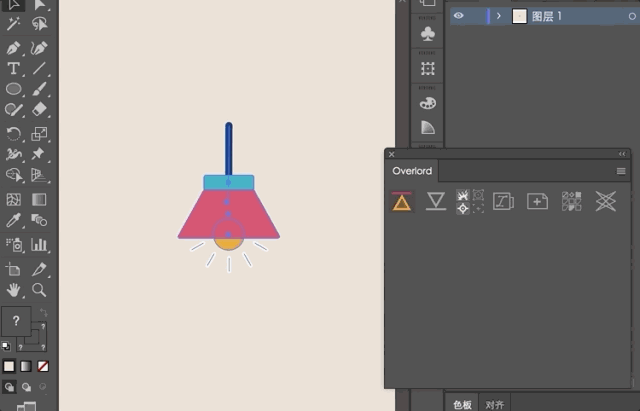Select the Column Graph tool
The image size is (640, 411).
pos(39,245)
